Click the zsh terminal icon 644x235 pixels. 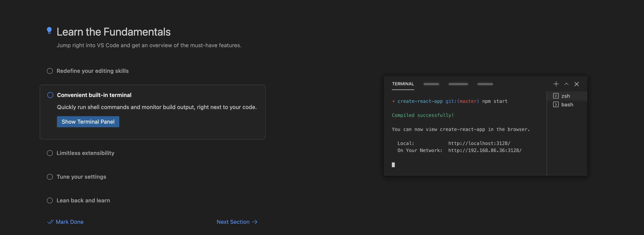coord(555,96)
